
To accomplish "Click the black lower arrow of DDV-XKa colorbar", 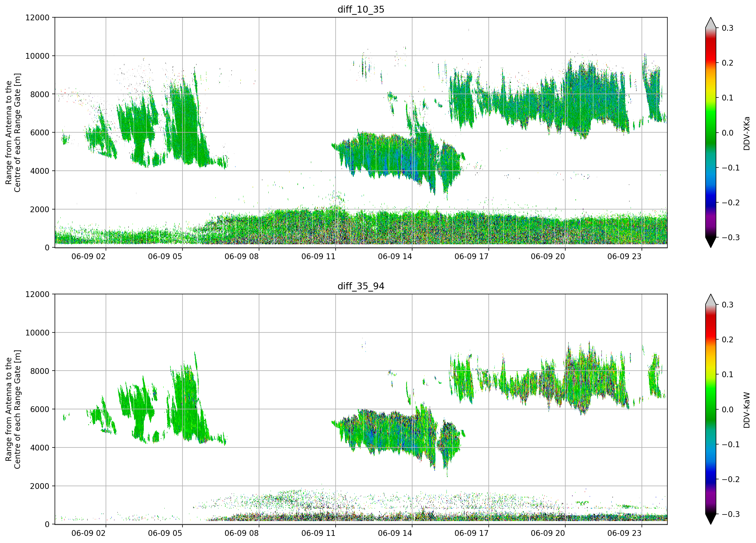I will coord(711,242).
